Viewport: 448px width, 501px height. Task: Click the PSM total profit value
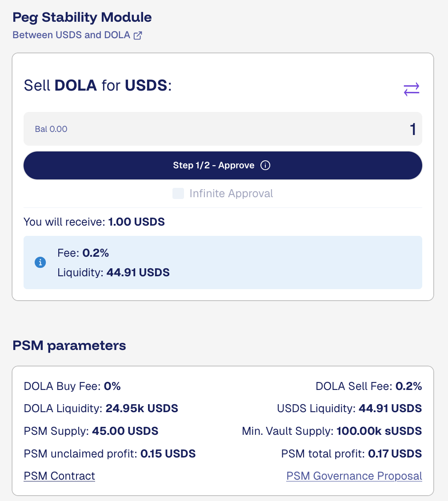coord(395,454)
